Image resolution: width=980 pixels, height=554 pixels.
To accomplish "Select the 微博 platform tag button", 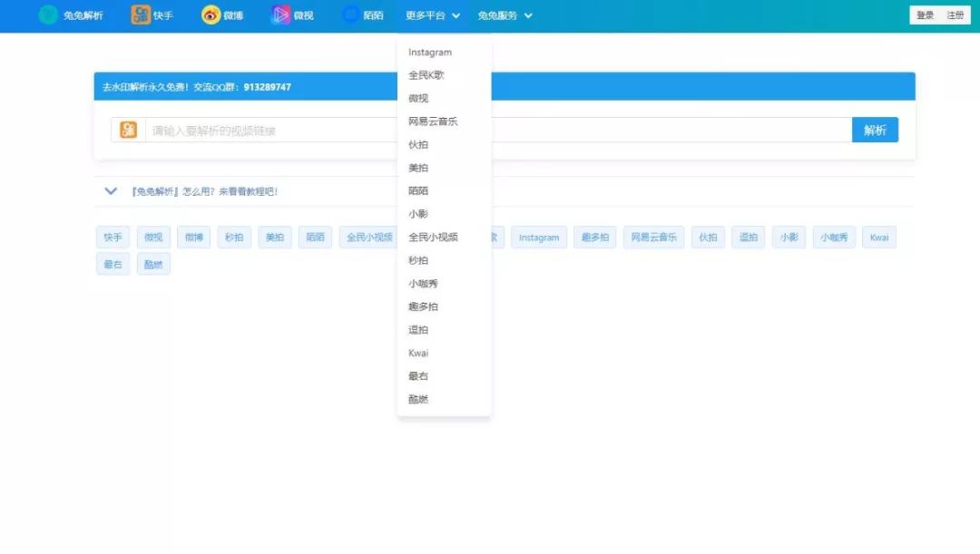I will point(194,238).
